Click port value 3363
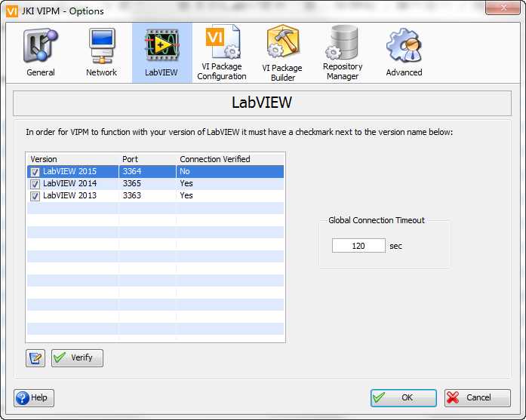Screen dimensions: 526x420 (x=132, y=195)
